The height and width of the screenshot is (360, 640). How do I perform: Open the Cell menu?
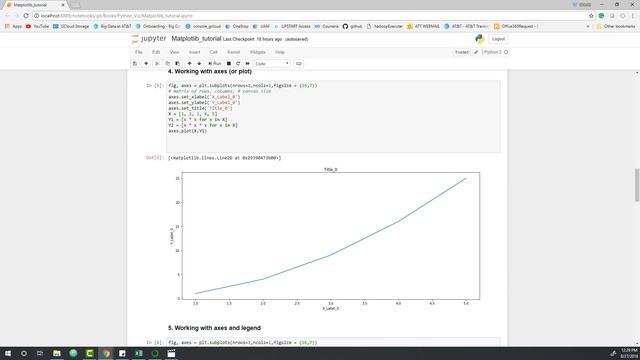213,52
